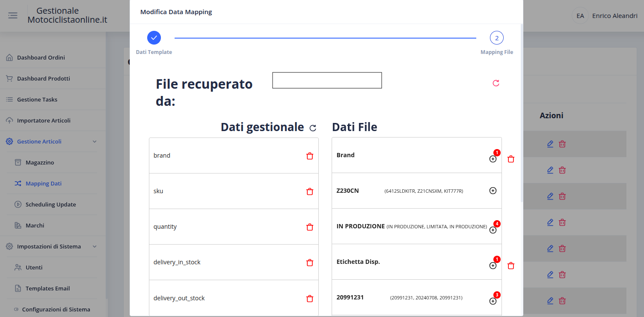Go to the "Mapping File" step

pos(496,38)
